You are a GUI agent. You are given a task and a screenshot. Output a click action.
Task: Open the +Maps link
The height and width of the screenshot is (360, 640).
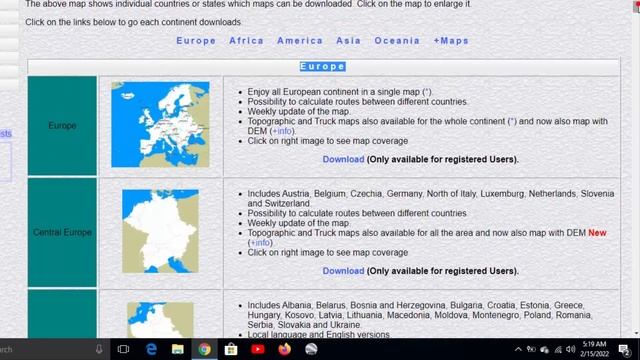point(451,41)
